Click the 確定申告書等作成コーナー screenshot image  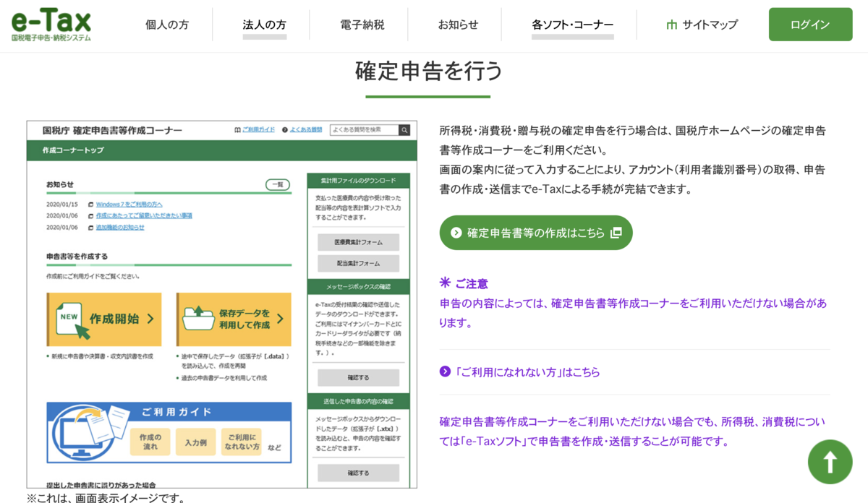click(222, 304)
